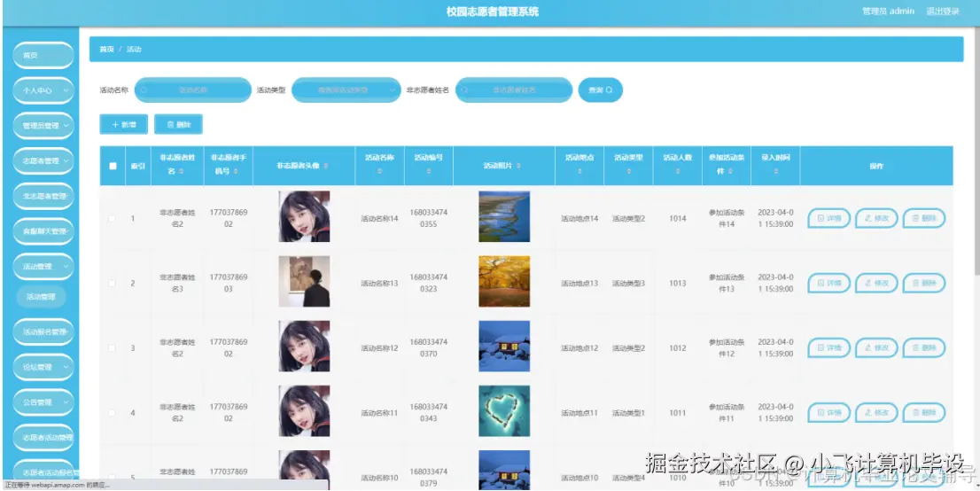Click the 查询 search button
The width and height of the screenshot is (980, 491).
coord(600,90)
